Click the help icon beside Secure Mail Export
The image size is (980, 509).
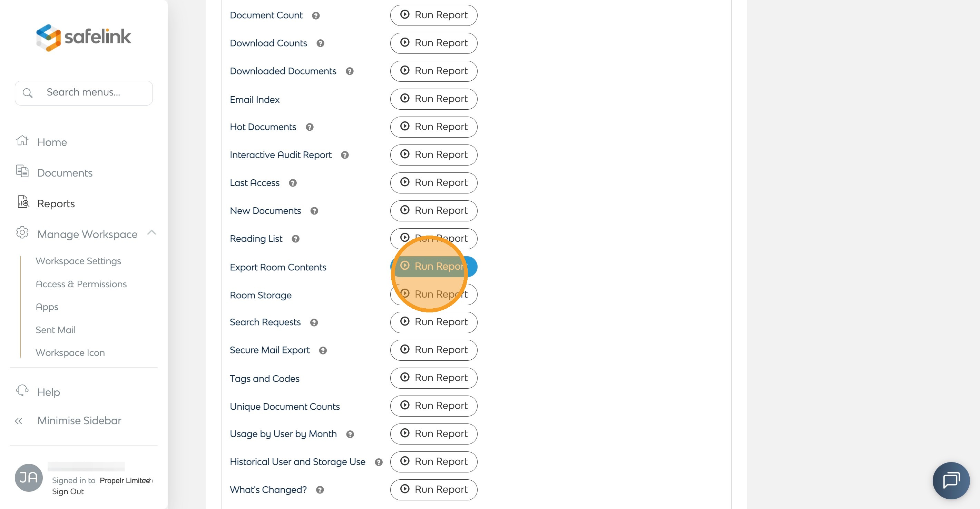[x=323, y=350]
